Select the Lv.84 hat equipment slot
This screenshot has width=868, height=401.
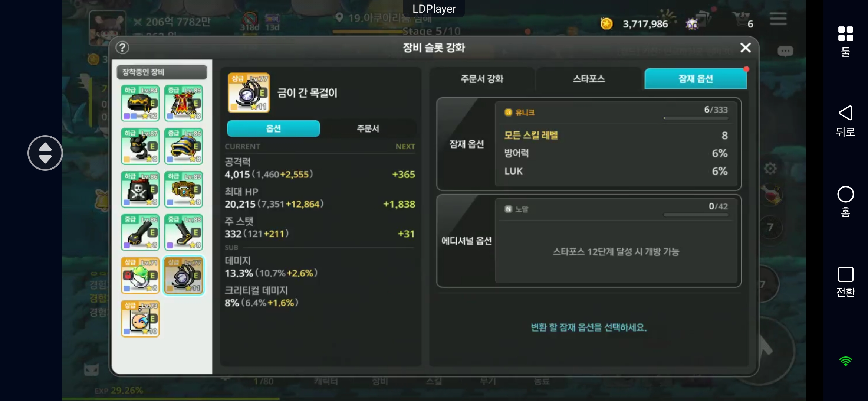140,103
